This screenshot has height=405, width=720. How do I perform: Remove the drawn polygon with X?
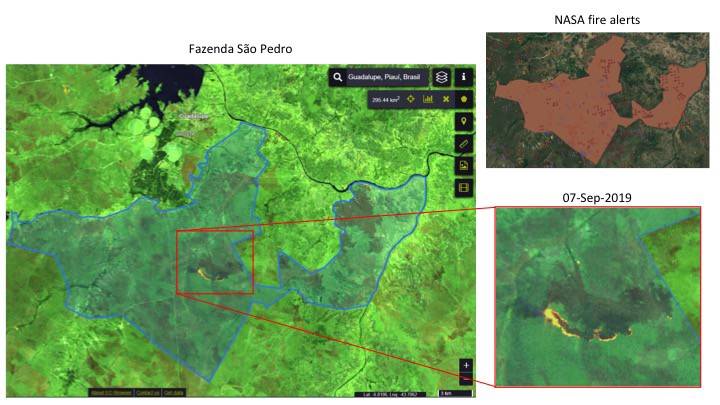(x=446, y=100)
